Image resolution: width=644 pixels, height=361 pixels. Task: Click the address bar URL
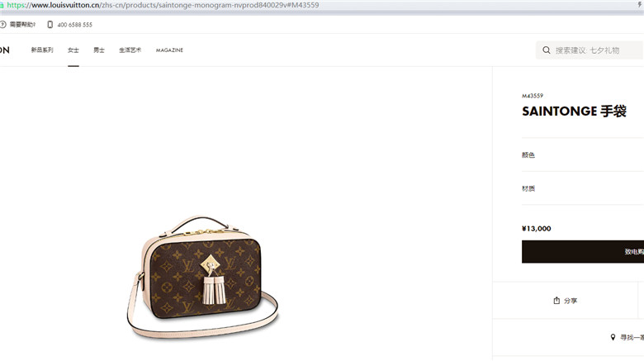point(163,5)
